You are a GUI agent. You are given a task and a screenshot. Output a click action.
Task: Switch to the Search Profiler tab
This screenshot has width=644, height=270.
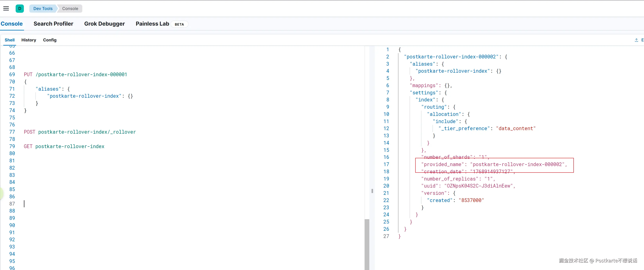click(x=53, y=24)
